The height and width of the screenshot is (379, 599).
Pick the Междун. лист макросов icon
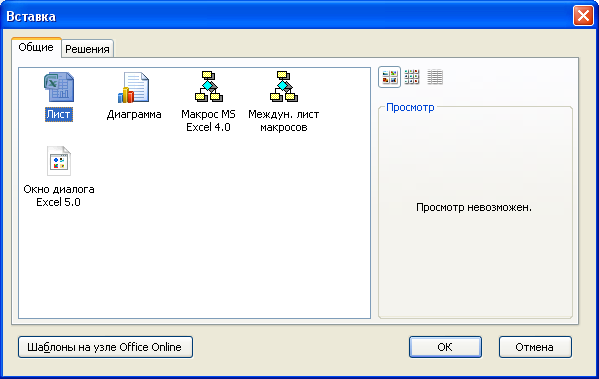tap(283, 86)
